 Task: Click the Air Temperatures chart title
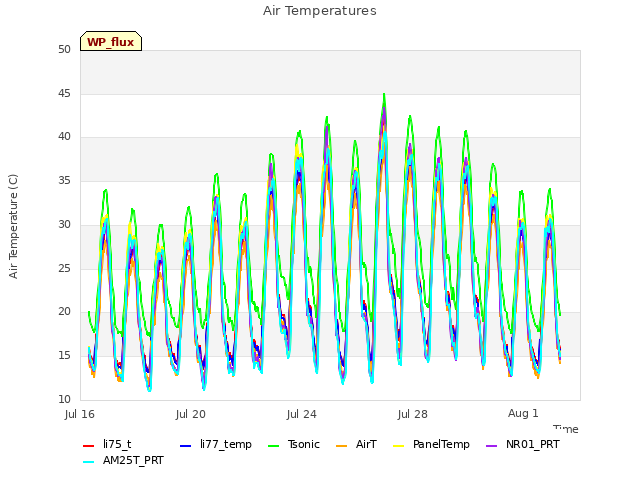(x=320, y=11)
